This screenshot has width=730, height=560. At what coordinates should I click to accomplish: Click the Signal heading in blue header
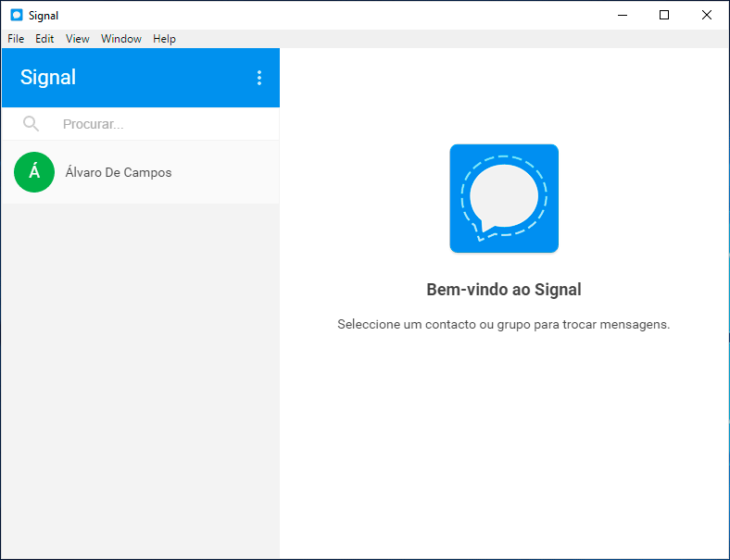48,77
